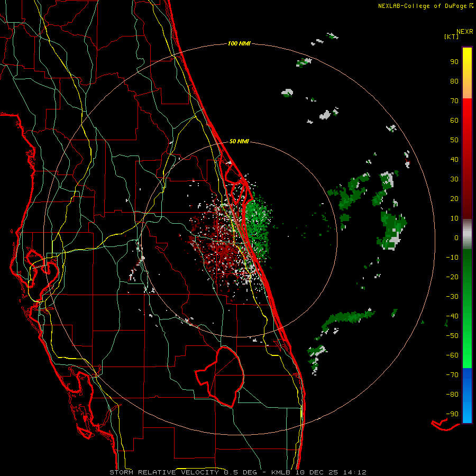Click the 10 DEC 25 date text

tap(317, 472)
